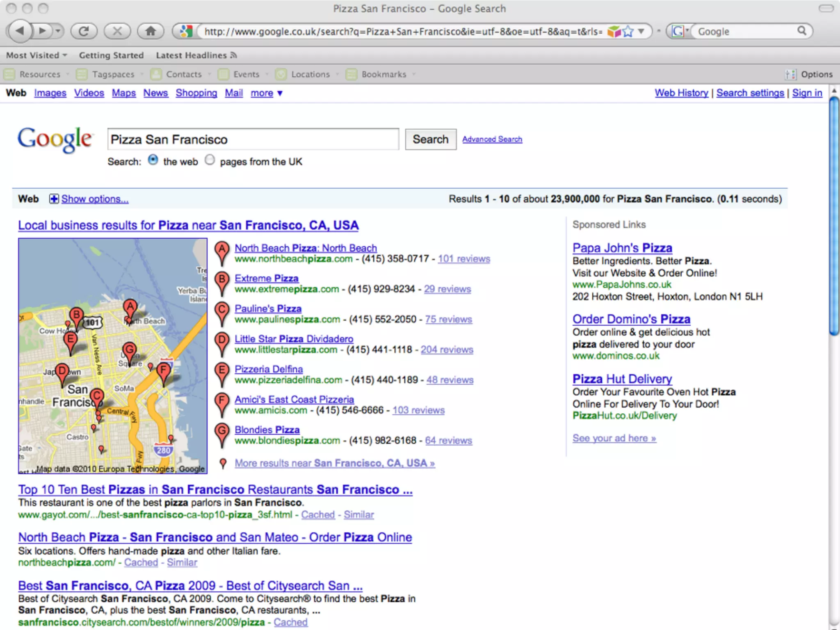This screenshot has width=840, height=630.
Task: Click the Search button
Action: tap(430, 139)
